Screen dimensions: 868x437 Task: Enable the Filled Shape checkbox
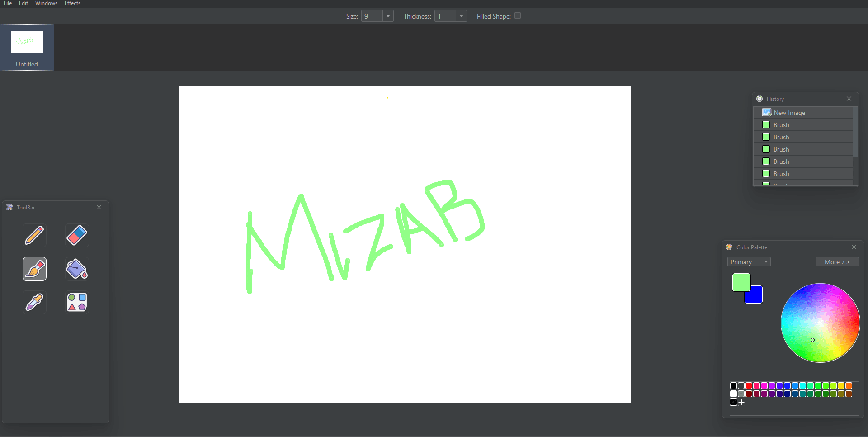pos(518,16)
